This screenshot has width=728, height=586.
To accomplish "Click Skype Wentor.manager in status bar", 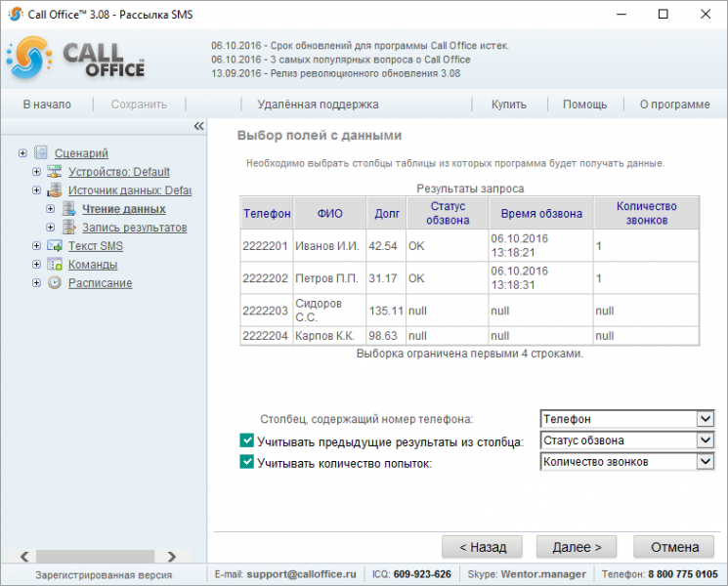I will pyautogui.click(x=543, y=574).
